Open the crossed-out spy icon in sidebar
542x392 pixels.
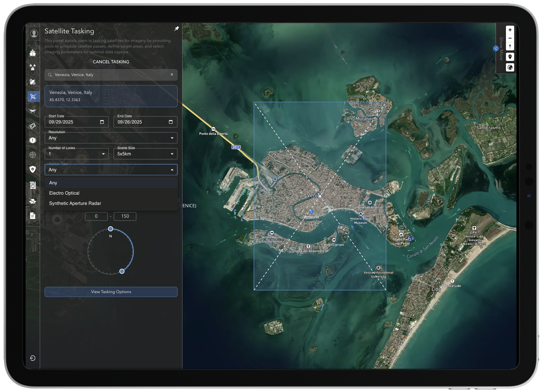tap(33, 201)
